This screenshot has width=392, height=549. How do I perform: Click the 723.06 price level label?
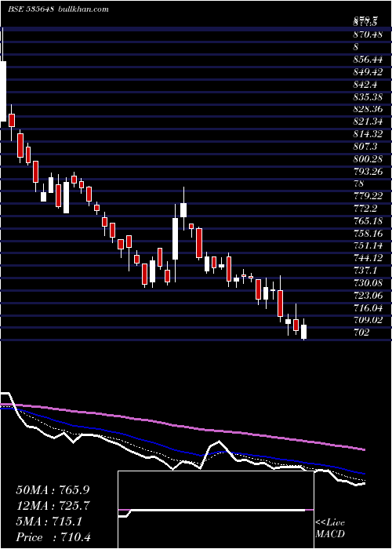click(367, 296)
